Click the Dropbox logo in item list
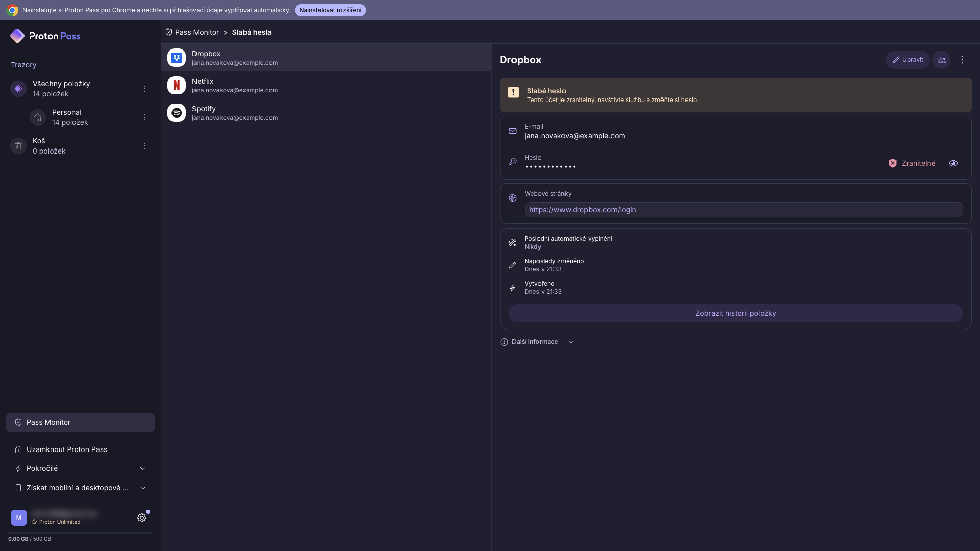The image size is (980, 551). click(x=177, y=58)
